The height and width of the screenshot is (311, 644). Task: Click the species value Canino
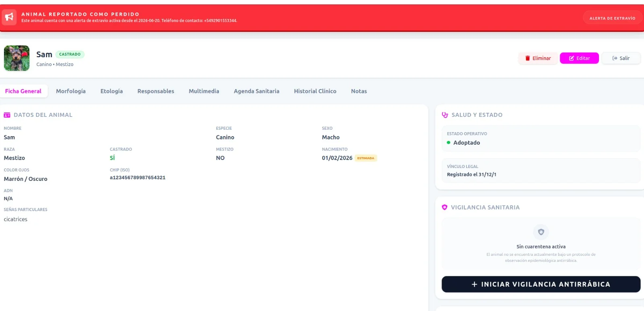click(x=225, y=137)
